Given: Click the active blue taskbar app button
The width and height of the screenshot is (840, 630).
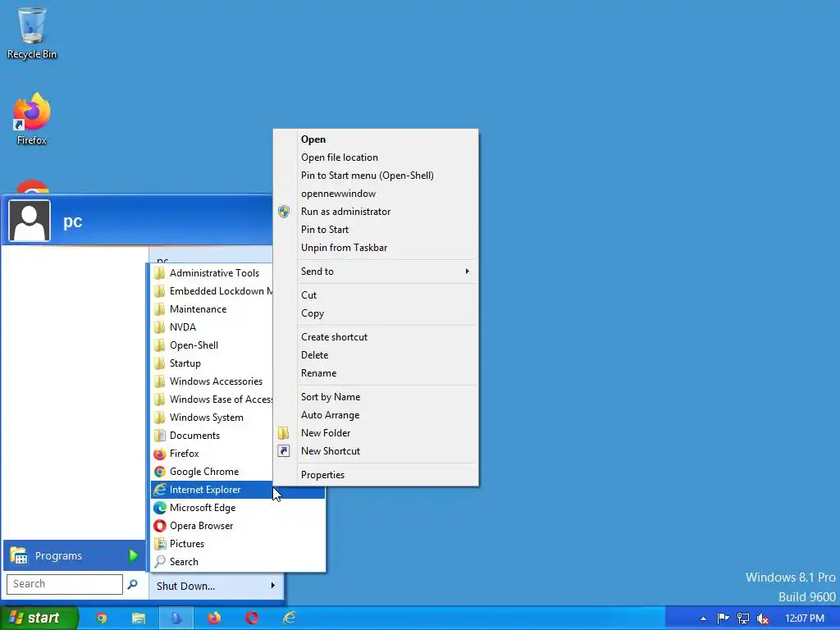Looking at the screenshot, I should tap(176, 619).
